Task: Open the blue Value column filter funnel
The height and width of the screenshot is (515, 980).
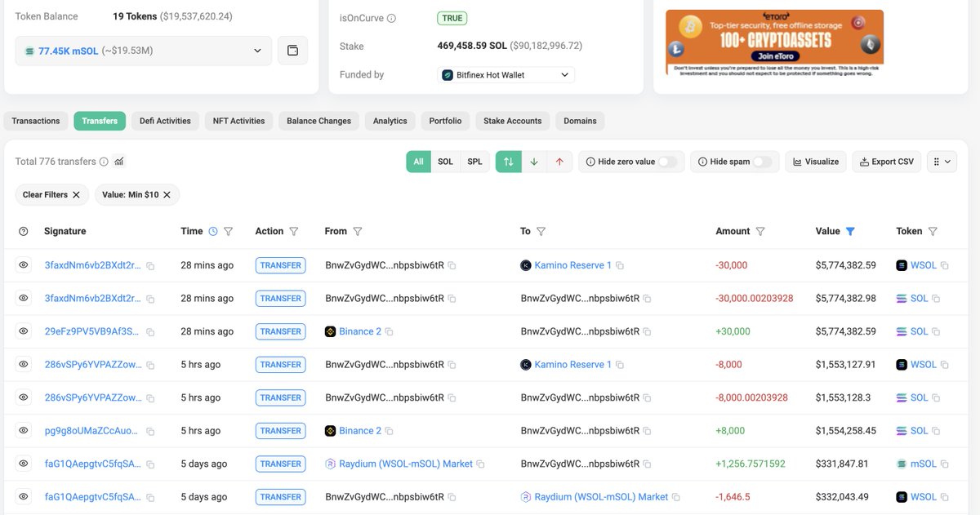Action: [x=850, y=232]
